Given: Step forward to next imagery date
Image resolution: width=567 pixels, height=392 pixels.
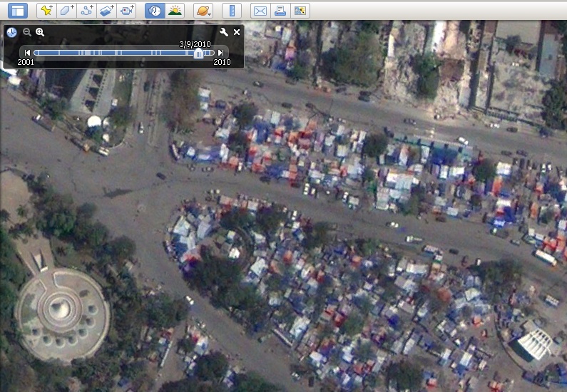Looking at the screenshot, I should [x=220, y=53].
